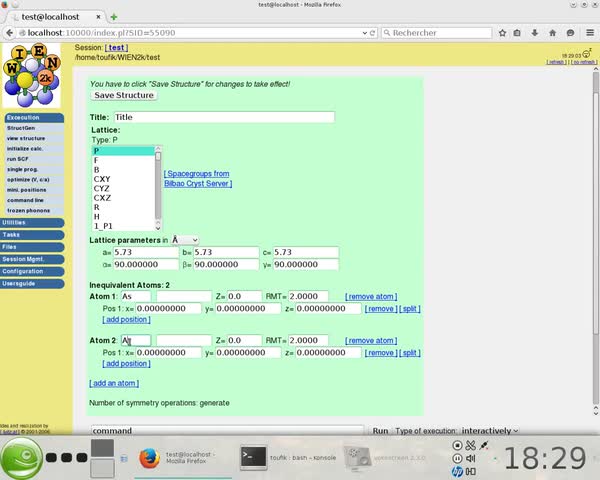The width and height of the screenshot is (600, 480).
Task: Click the test session link
Action: (x=116, y=47)
